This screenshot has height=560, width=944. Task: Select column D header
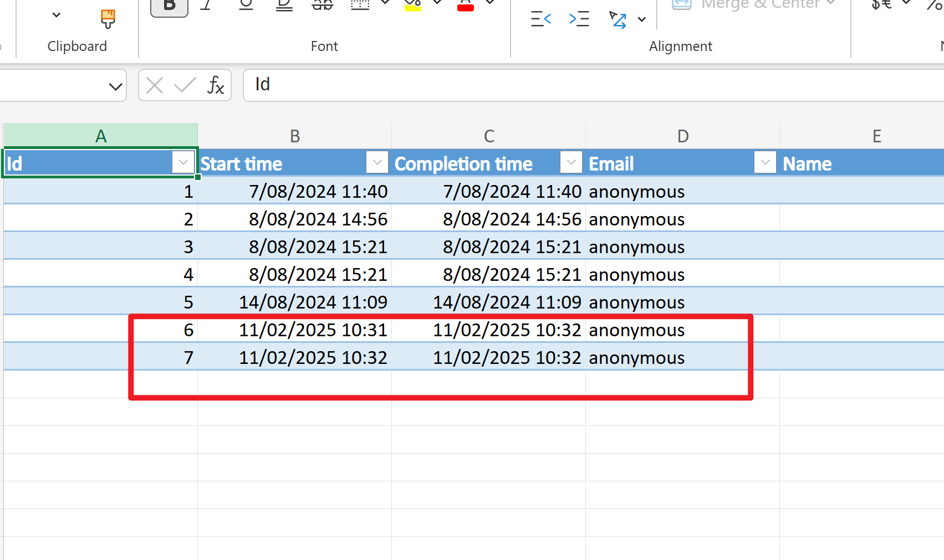point(683,136)
